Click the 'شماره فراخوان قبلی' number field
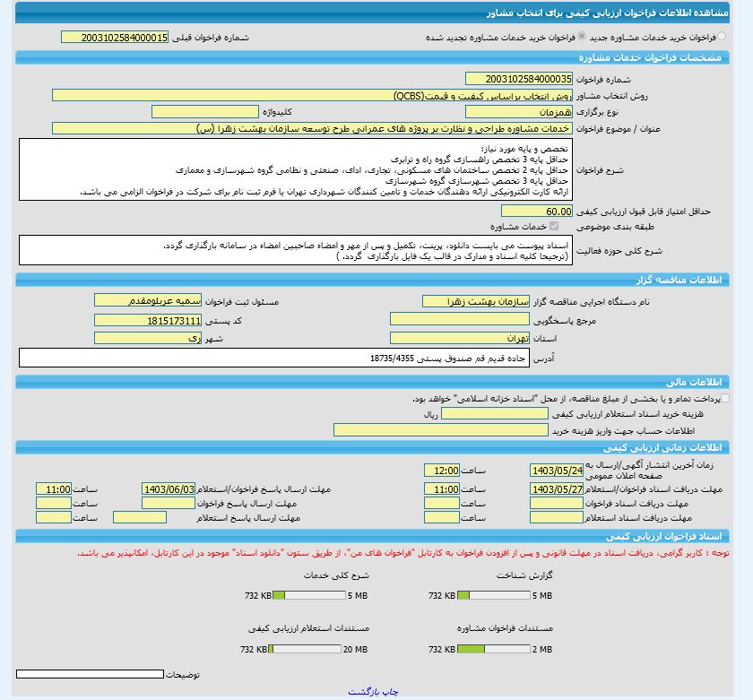Viewport: 753px width, 700px height. tap(115, 38)
